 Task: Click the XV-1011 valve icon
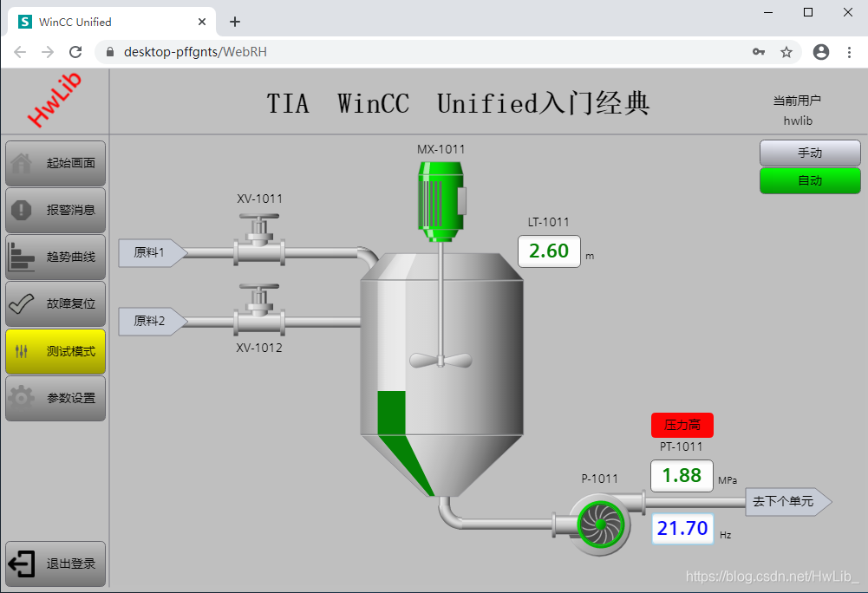point(259,240)
